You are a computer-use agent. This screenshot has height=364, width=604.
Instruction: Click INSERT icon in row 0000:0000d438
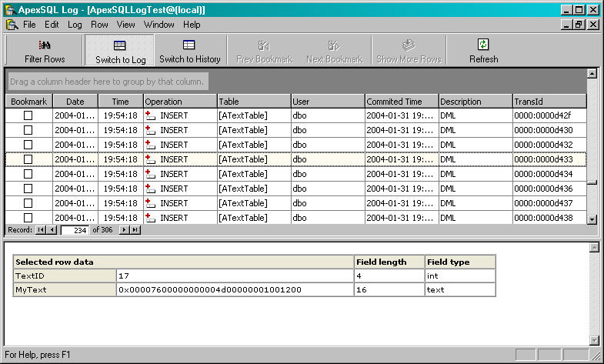[x=150, y=218]
